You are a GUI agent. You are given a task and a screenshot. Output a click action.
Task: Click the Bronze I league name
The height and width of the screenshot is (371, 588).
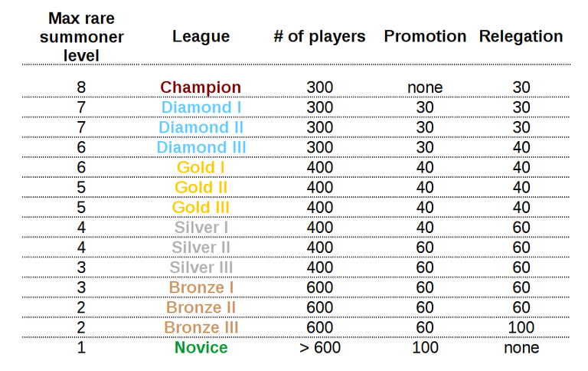pos(201,287)
